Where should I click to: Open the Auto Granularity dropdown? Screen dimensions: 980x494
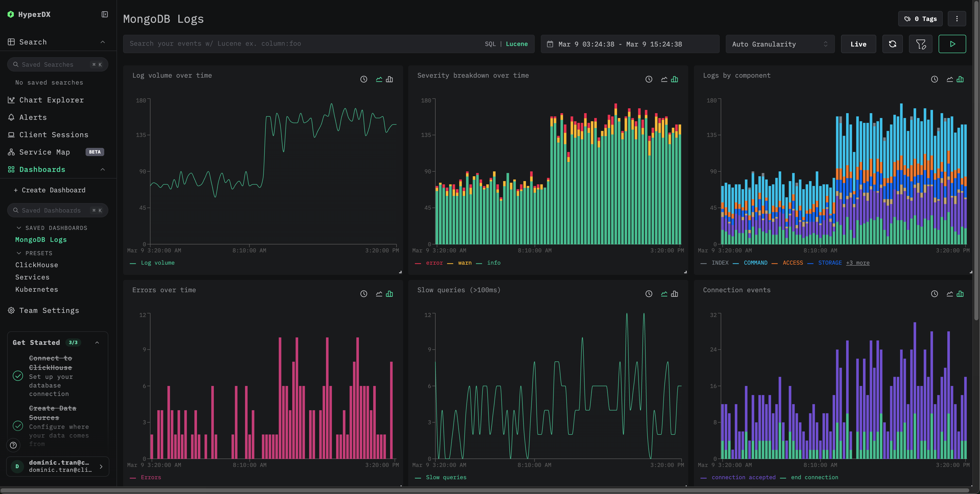tap(779, 44)
